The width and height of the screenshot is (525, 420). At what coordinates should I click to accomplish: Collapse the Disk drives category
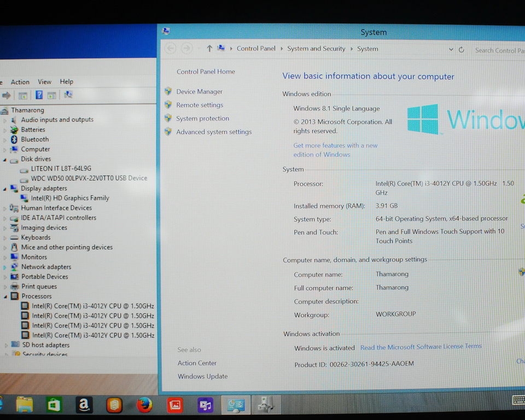tap(5, 160)
